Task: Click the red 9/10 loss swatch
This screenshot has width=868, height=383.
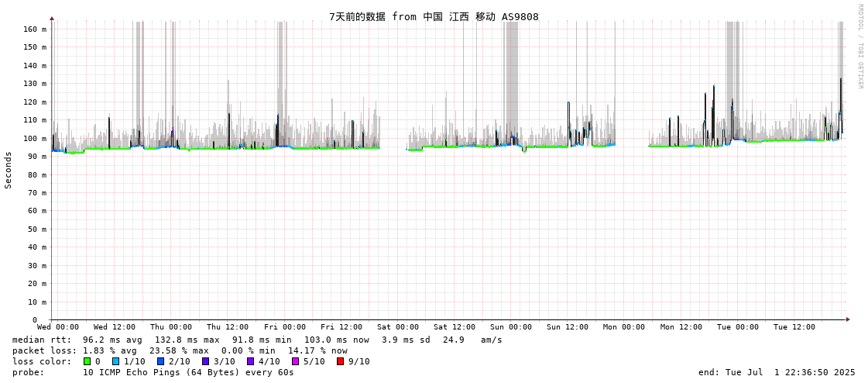Action: (341, 361)
